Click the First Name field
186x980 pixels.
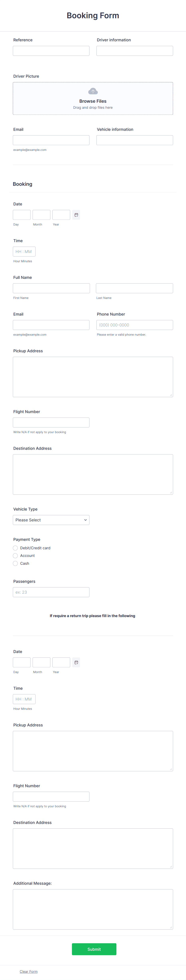coord(51,288)
